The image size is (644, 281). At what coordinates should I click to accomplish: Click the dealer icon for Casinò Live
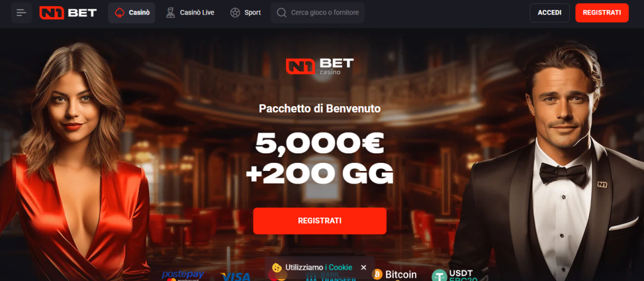[x=170, y=13]
